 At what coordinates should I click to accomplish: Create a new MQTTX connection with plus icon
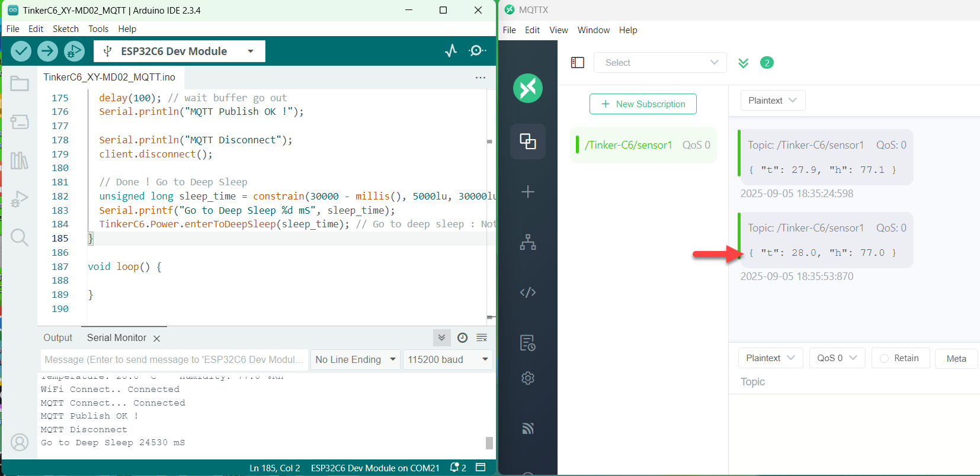coord(528,192)
